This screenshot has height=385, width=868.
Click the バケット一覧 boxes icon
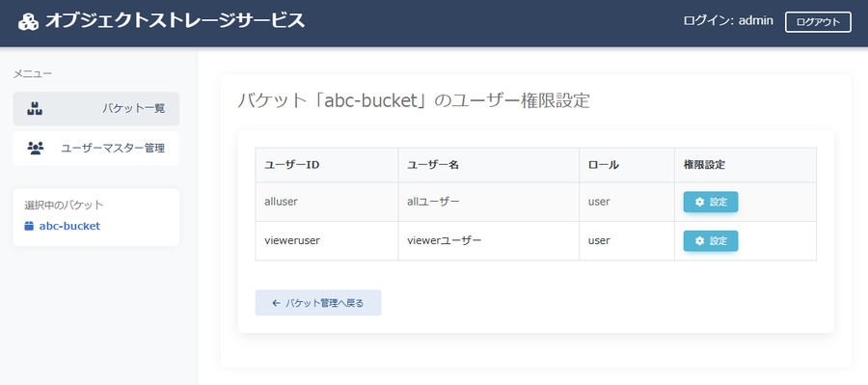(x=35, y=109)
